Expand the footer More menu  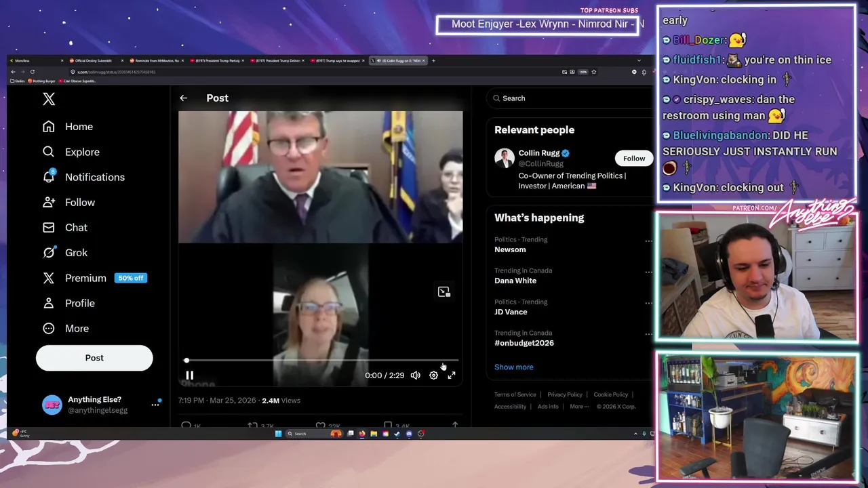[578, 407]
